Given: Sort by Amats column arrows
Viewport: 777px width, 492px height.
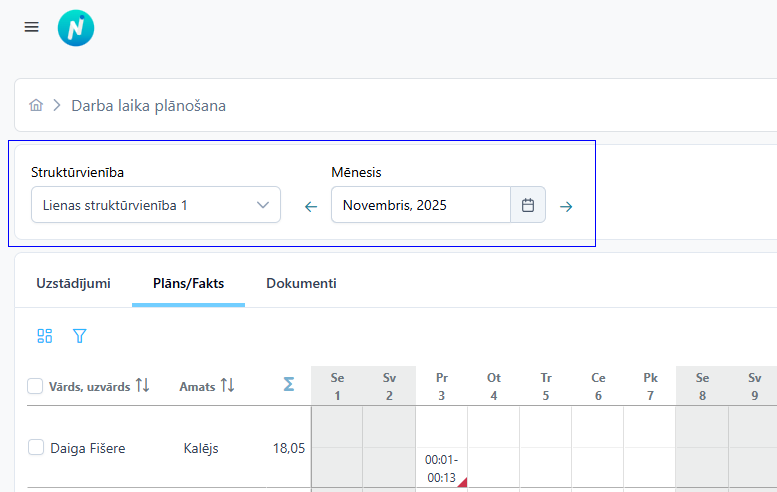Looking at the screenshot, I should [227, 384].
